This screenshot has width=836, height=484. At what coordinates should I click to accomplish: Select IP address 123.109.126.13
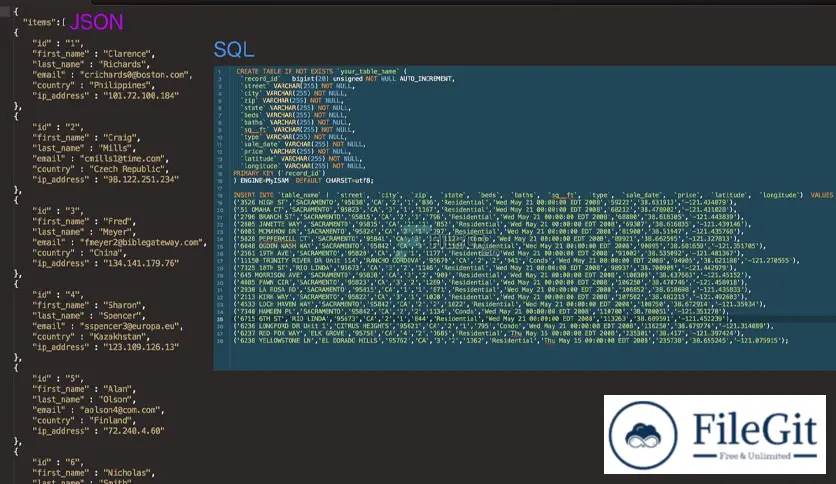click(141, 347)
